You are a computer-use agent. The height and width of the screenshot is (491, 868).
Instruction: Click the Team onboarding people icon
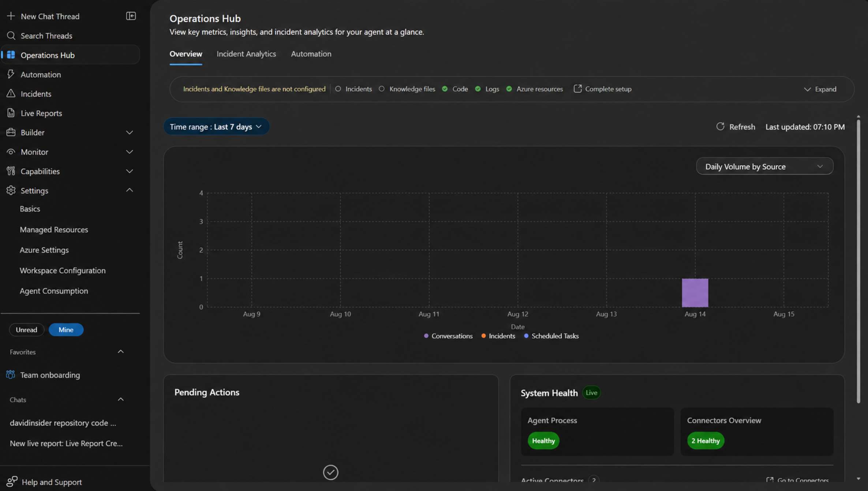click(x=11, y=375)
